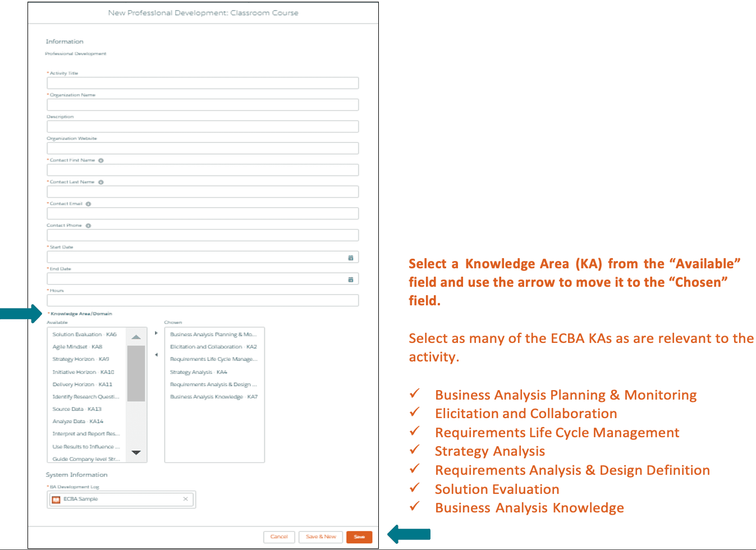Click the Hours input field

tap(203, 300)
